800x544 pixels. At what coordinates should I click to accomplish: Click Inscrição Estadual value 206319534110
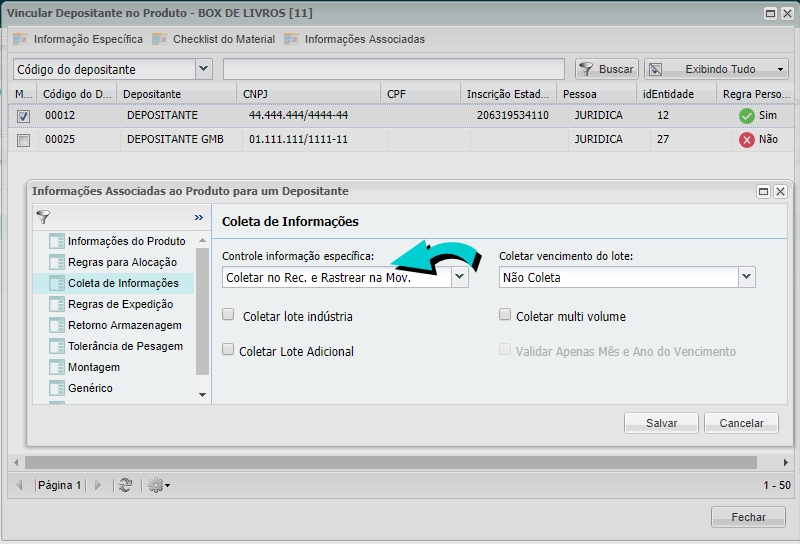coord(513,115)
